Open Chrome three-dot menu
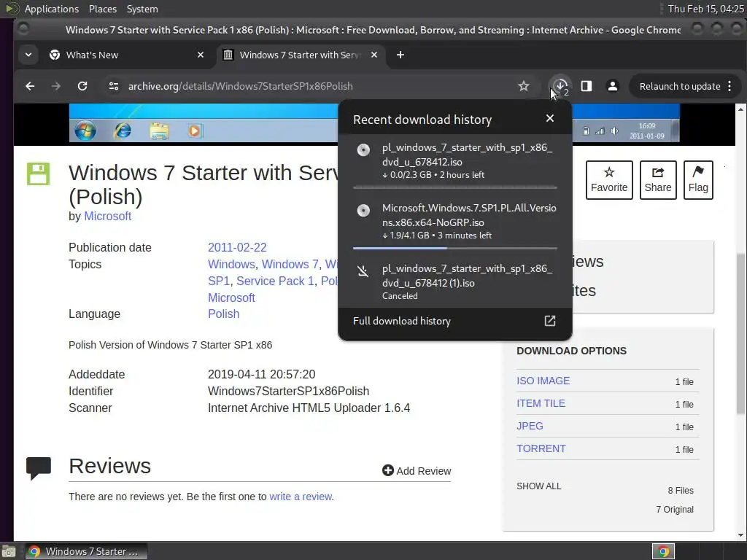Viewport: 747px width, 560px height. click(x=729, y=86)
